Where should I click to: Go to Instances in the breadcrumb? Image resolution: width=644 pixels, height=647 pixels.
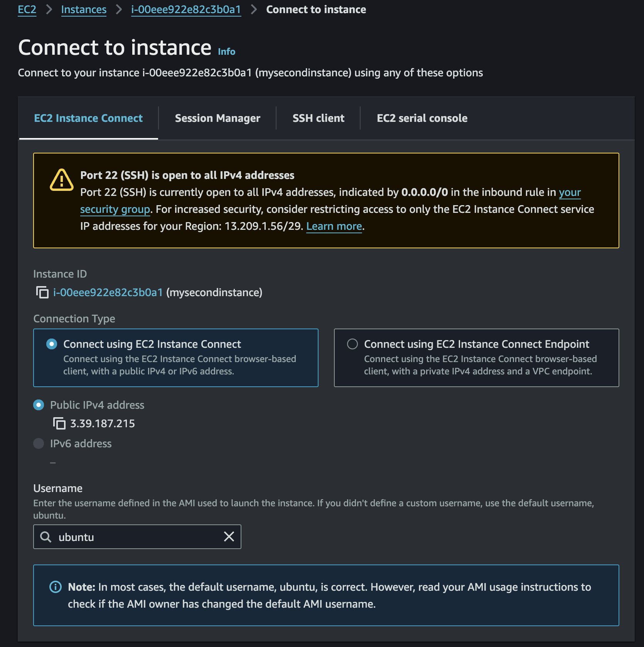[84, 10]
